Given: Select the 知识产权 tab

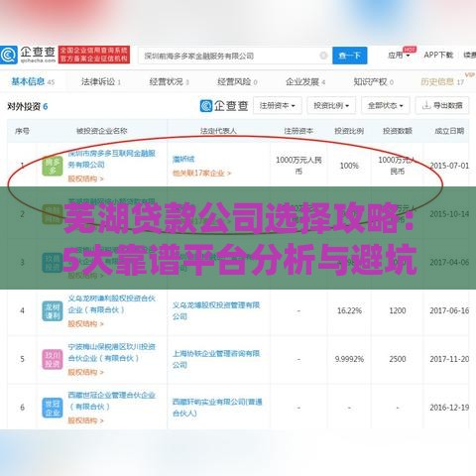Looking at the screenshot, I should pyautogui.click(x=373, y=81).
